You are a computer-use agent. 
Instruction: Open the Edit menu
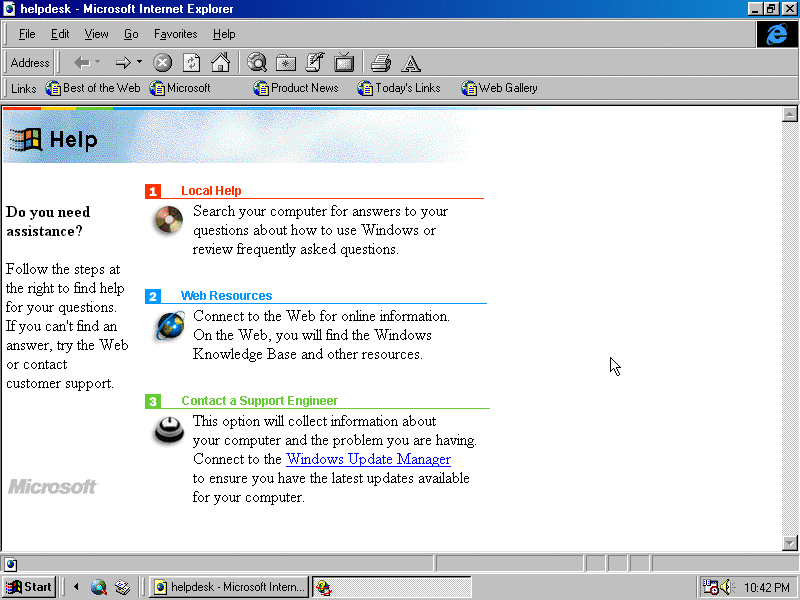point(60,34)
